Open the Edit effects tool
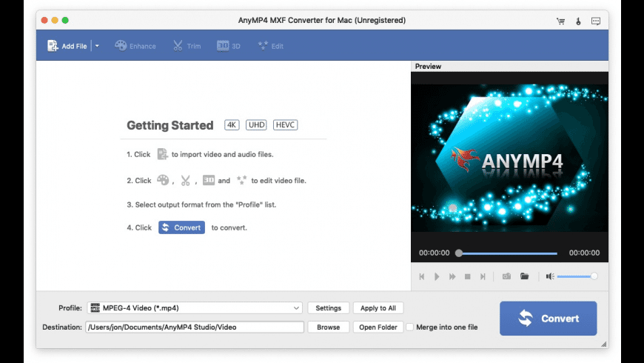 pos(271,46)
